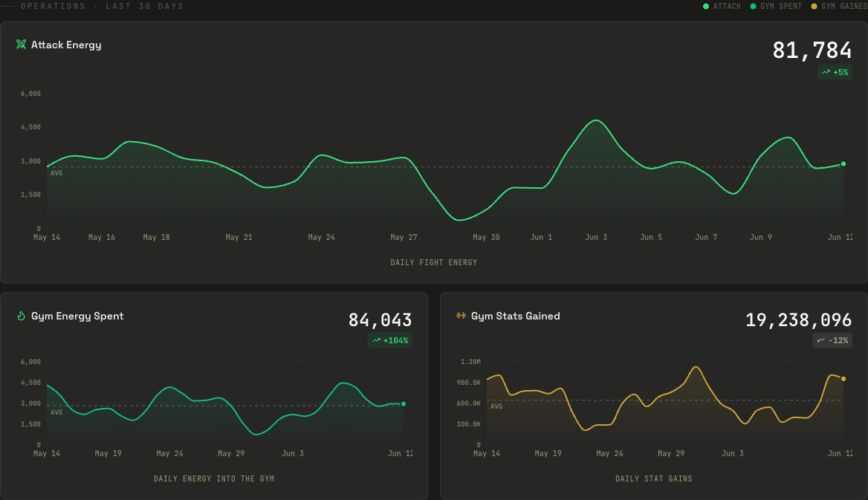Click the AVG label on Attack Energy chart
The height and width of the screenshot is (500, 868).
(x=56, y=173)
